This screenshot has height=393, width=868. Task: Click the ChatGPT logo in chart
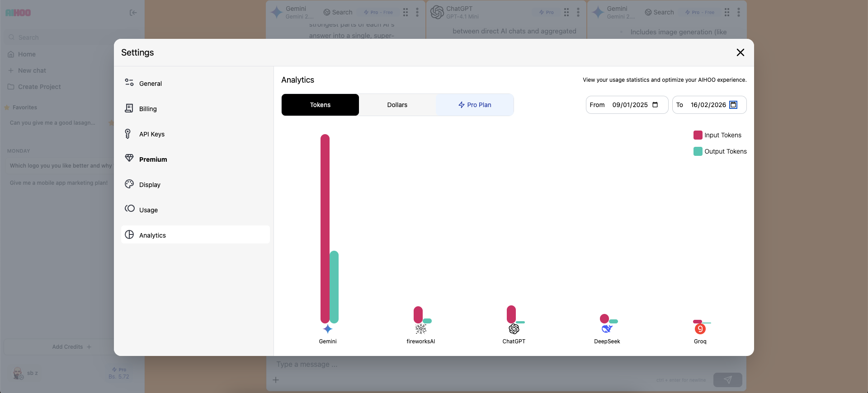point(514,329)
